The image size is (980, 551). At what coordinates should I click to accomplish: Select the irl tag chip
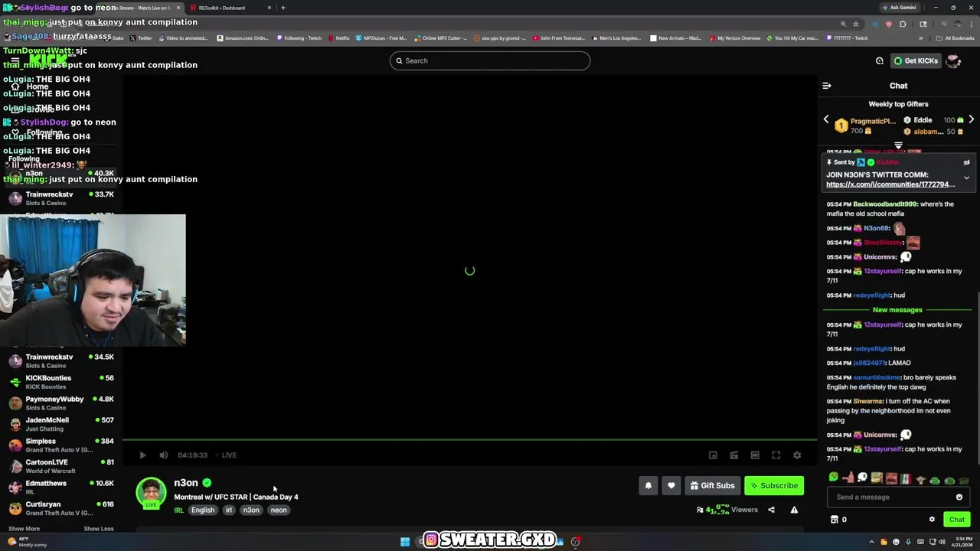pyautogui.click(x=228, y=510)
